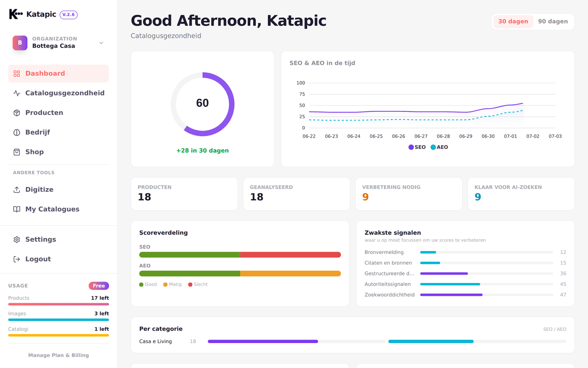Click the Producten box icon

click(17, 113)
